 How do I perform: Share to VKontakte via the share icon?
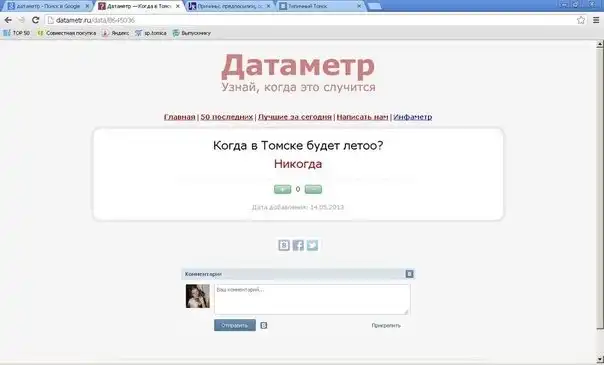click(x=284, y=245)
